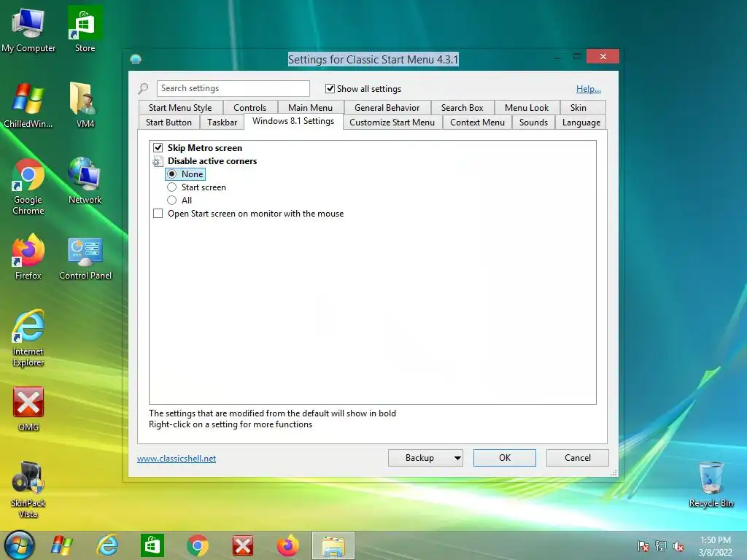Switch to the General Behavior tab
Screen dimensions: 747x560
click(387, 108)
